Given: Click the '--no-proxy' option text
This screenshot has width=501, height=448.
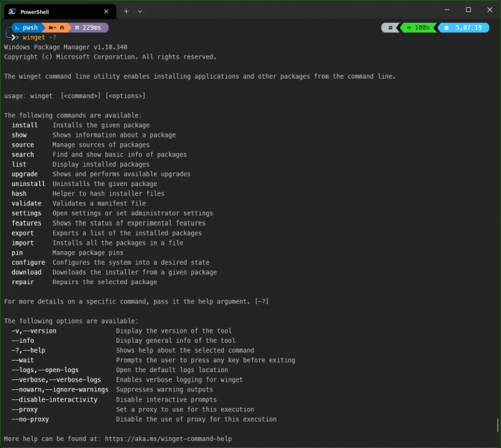Looking at the screenshot, I should pos(30,419).
